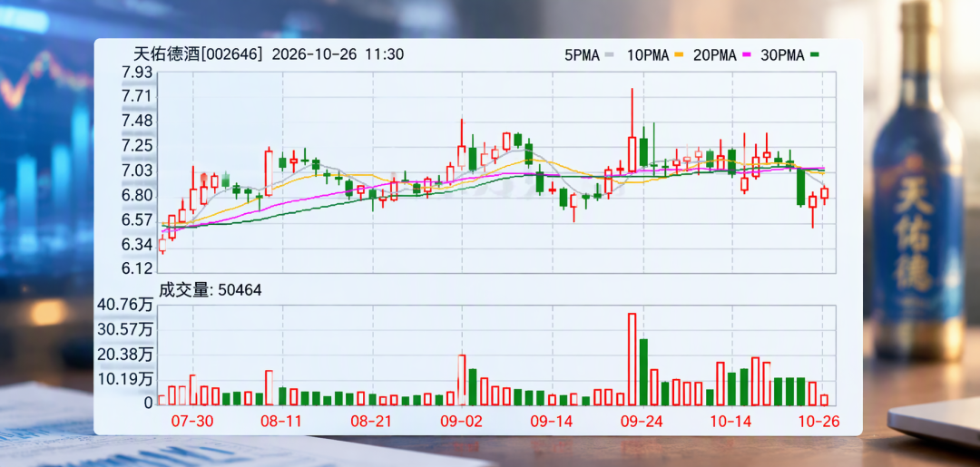
Task: Click the 7.03 price axis label
Action: (x=137, y=171)
